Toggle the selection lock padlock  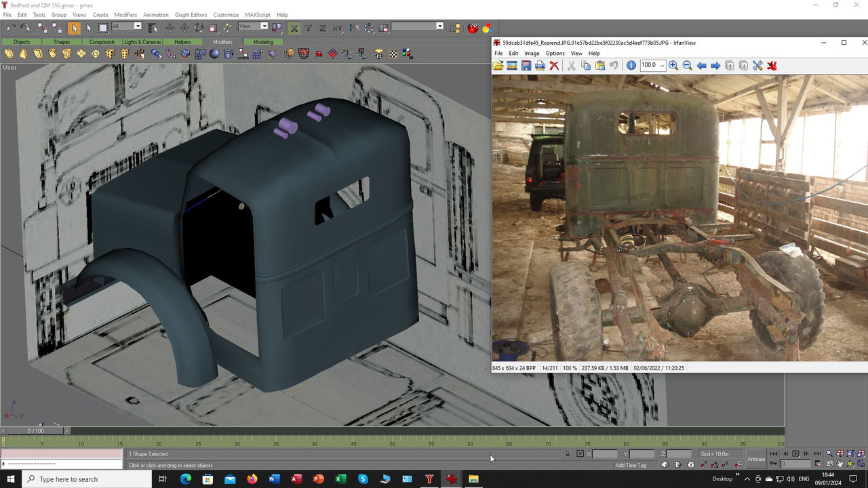[x=568, y=454]
